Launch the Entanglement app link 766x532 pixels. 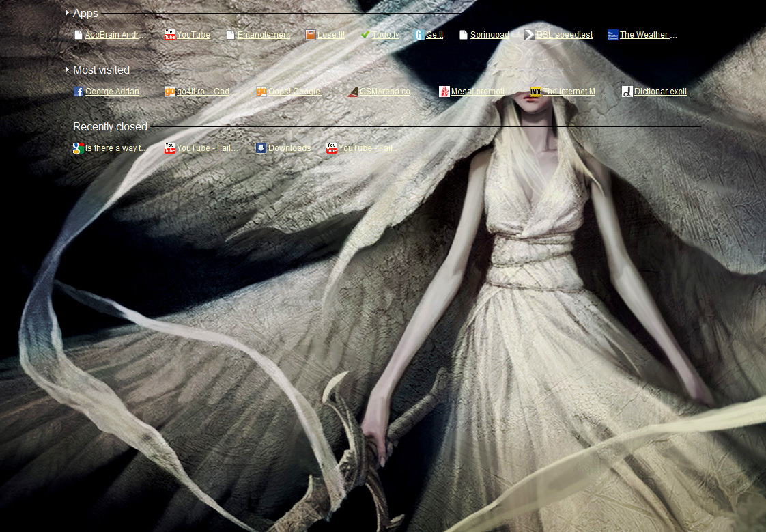(x=264, y=35)
